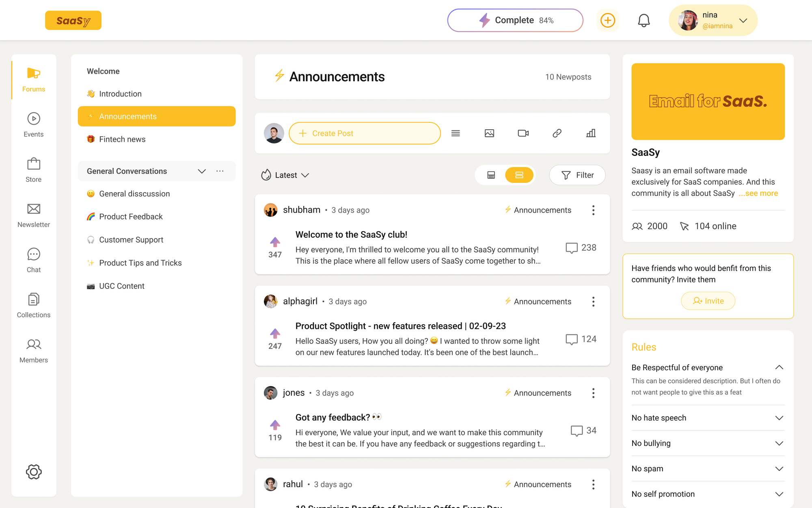The height and width of the screenshot is (508, 812).
Task: Click the Invite friends button
Action: click(708, 301)
